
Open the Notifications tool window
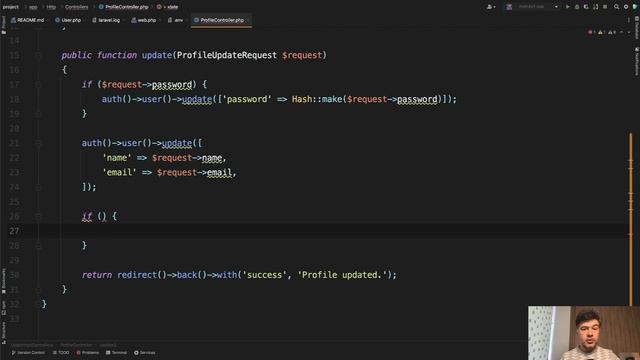(x=636, y=61)
